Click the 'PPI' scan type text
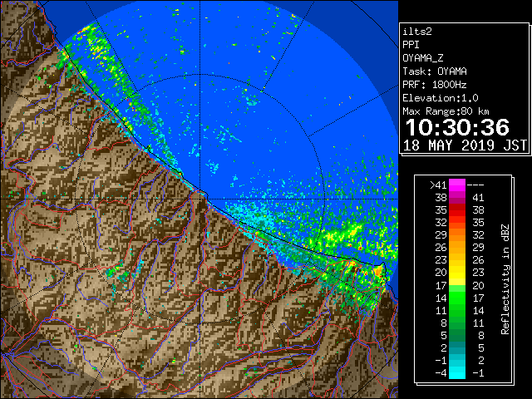The width and height of the screenshot is (532, 399). click(411, 45)
